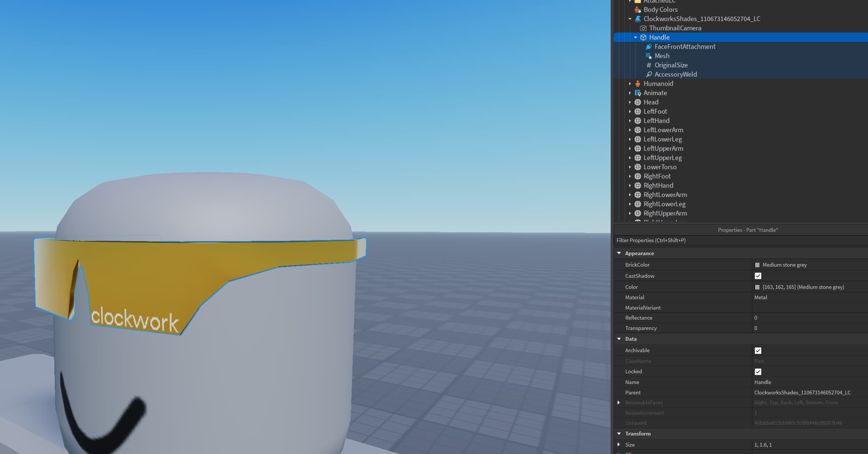This screenshot has width=868, height=454.
Task: Select the LowerTorso tree row
Action: [x=741, y=167]
